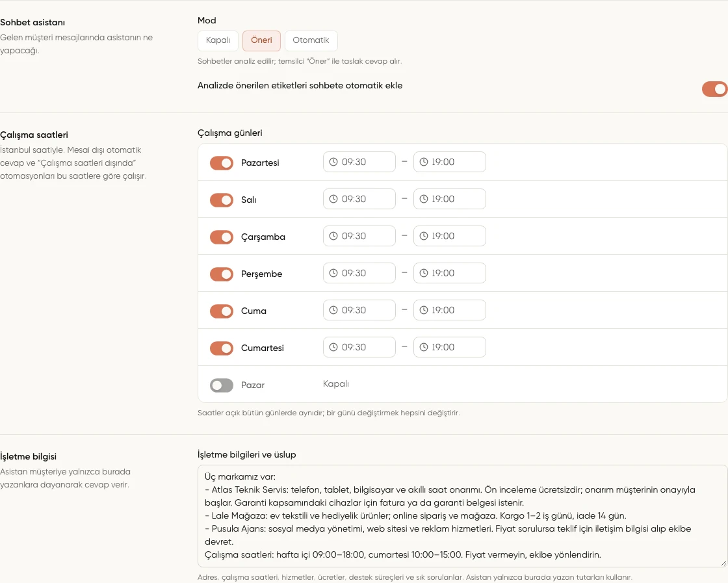The height and width of the screenshot is (583, 728).
Task: Click the clock icon in Pazartesi end time
Action: point(423,162)
